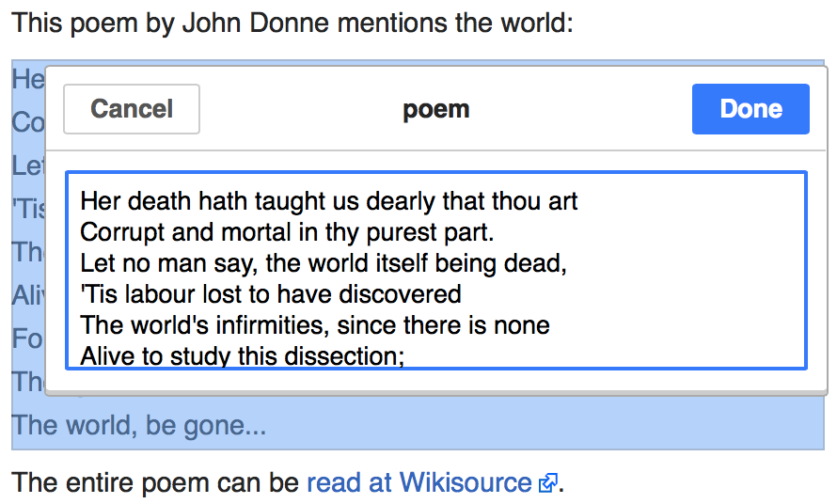Click the "poem" dialog title
837x504 pixels.
point(435,109)
